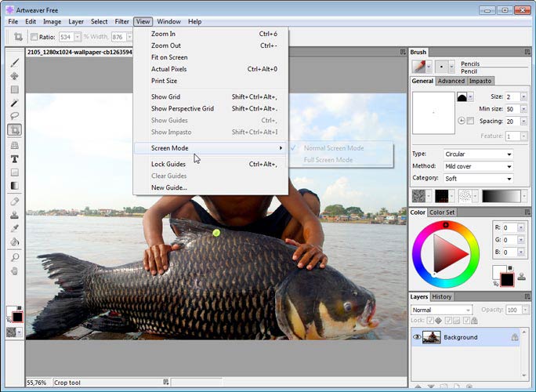Hide the Background layer using eye icon
Viewport: 536px width, 392px height.
(x=417, y=337)
